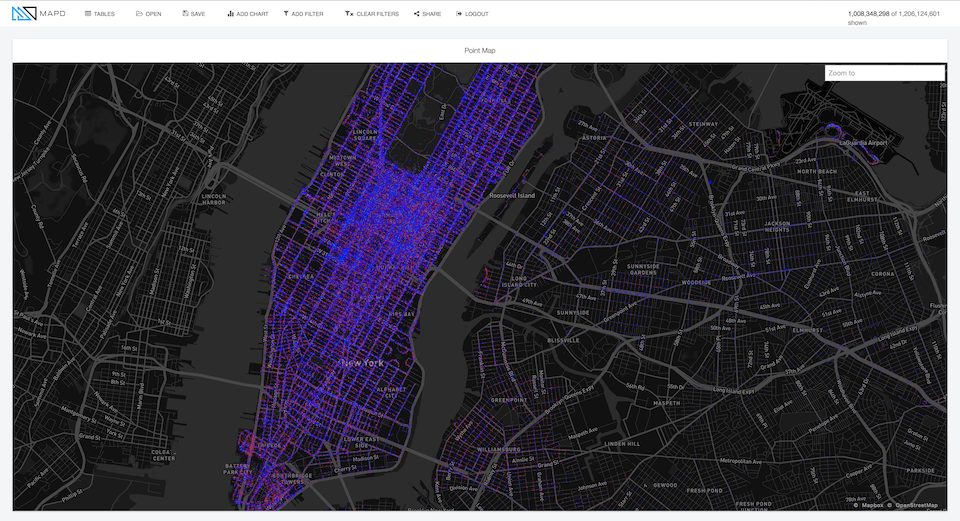960x521 pixels.
Task: Save the current dashboard
Action: 194,13
